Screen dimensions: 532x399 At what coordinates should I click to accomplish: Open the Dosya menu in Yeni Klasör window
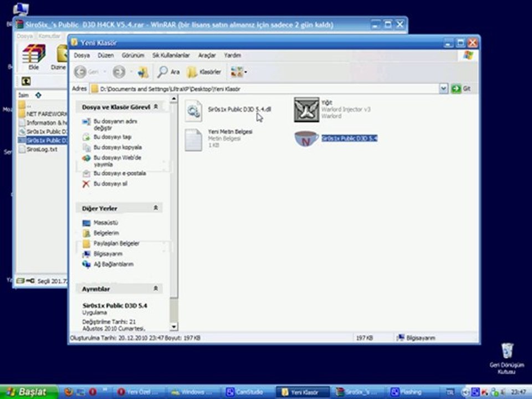click(x=82, y=55)
